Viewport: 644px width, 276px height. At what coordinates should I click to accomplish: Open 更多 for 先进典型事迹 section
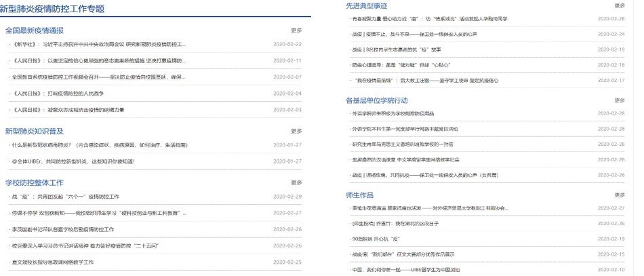[620, 5]
